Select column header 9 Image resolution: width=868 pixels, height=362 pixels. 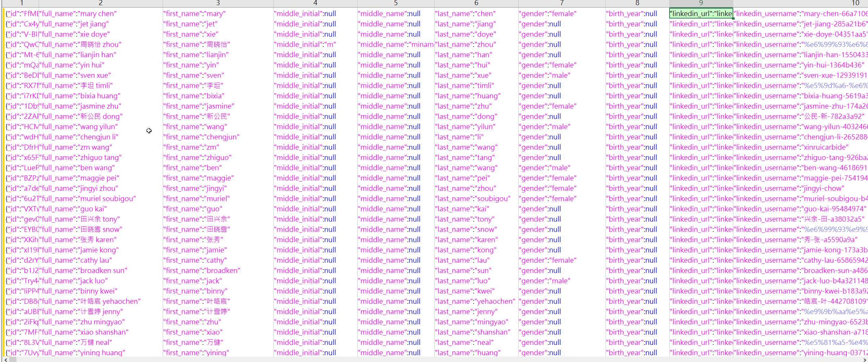[701, 3]
